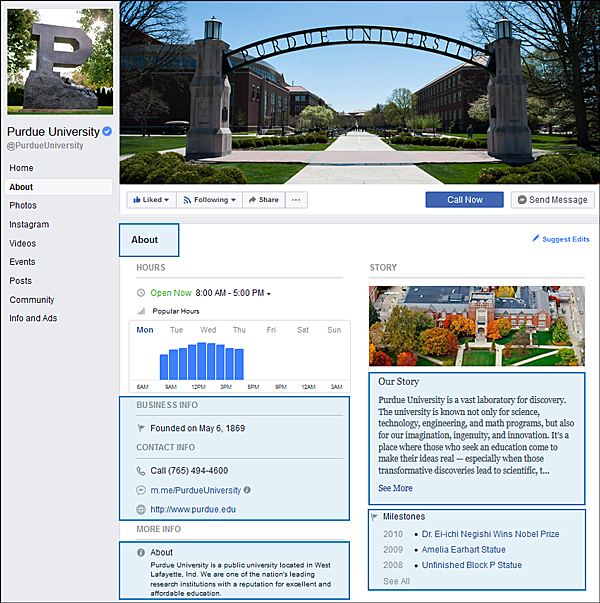
Task: Select the Sun tab in Popular Hours
Action: pyautogui.click(x=334, y=330)
